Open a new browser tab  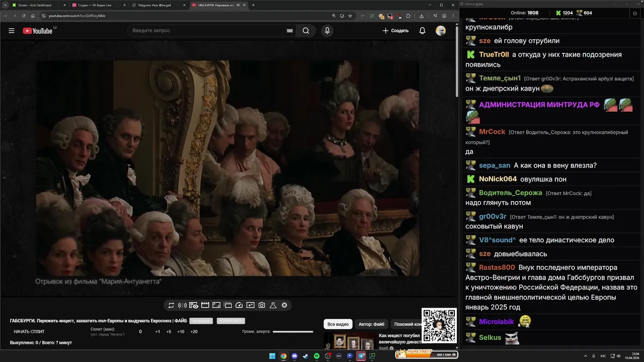tap(253, 5)
